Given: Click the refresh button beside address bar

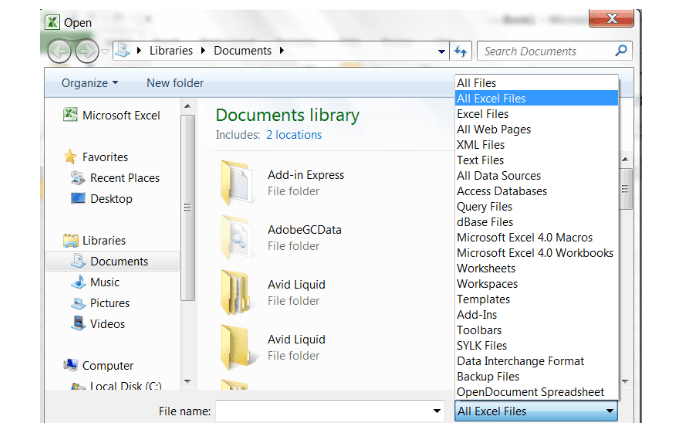Looking at the screenshot, I should point(461,51).
